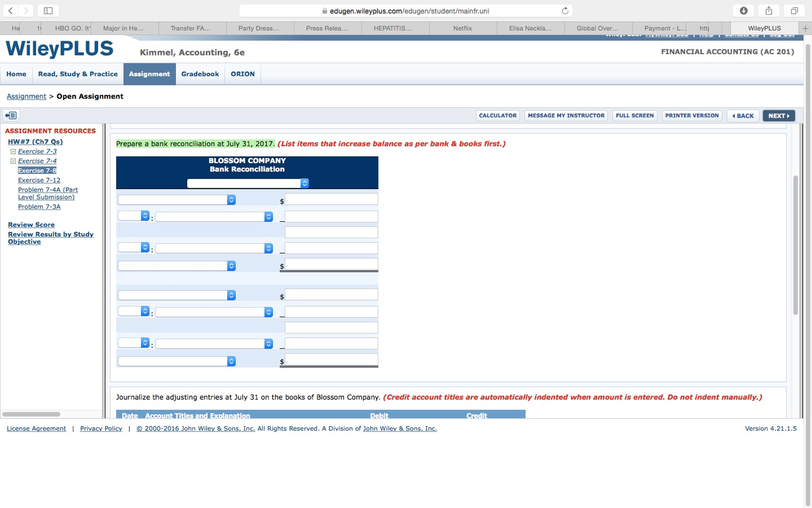Click the assignment content vertical scrollbar

coord(795,245)
